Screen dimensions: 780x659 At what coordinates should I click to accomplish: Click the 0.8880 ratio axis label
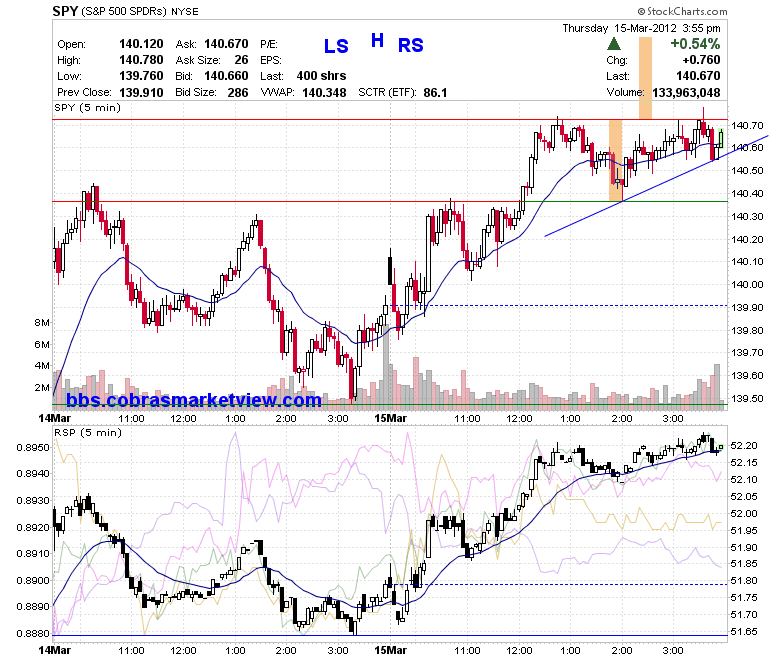coord(33,634)
